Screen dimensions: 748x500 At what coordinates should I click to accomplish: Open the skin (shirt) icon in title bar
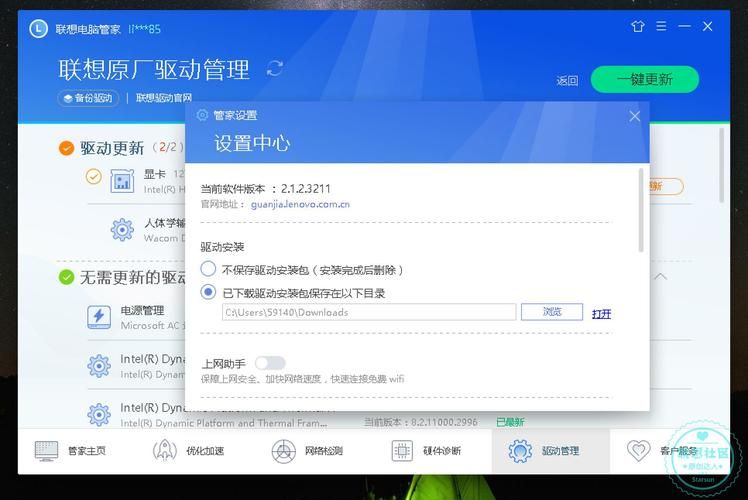638,27
